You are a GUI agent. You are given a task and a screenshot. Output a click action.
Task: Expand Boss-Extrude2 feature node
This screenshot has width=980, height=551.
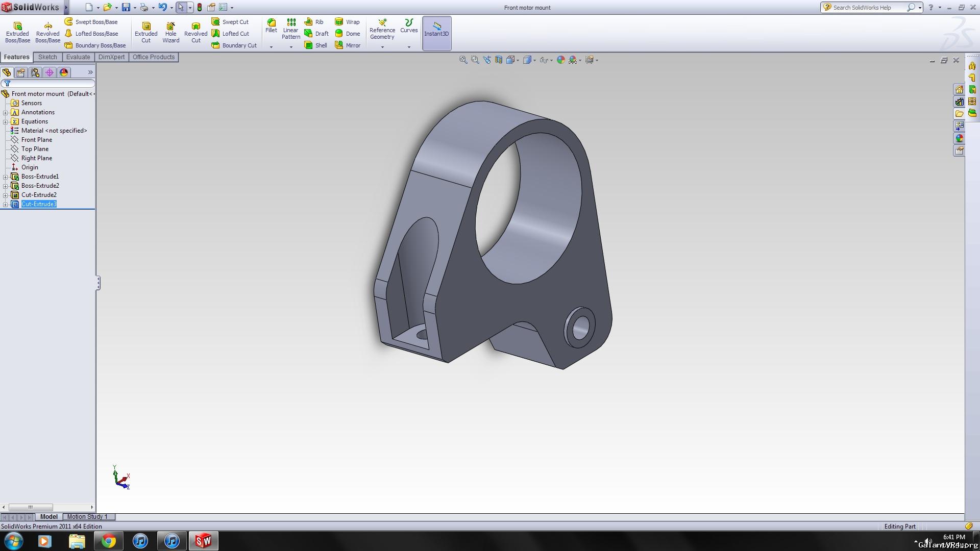click(6, 186)
